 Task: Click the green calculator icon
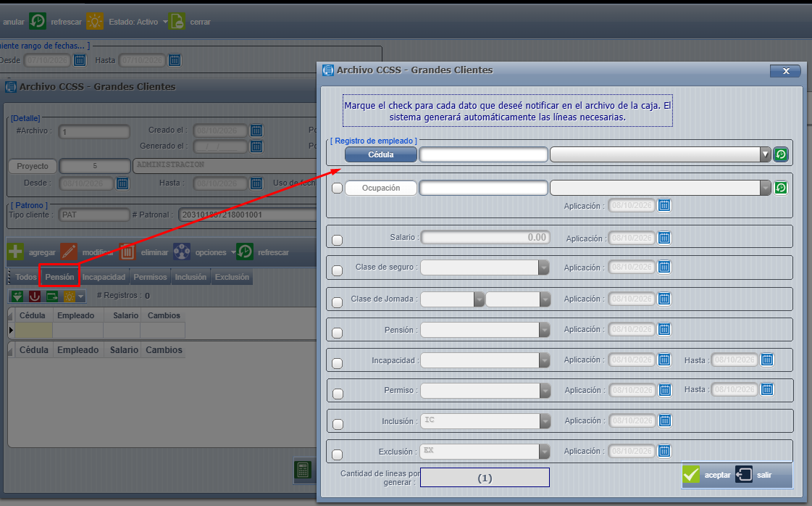303,470
